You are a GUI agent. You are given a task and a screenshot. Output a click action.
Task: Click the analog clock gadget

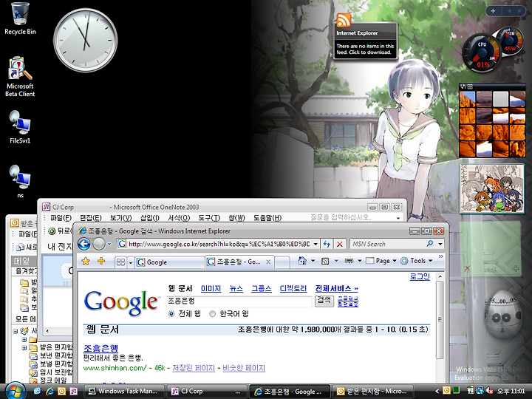pos(85,40)
